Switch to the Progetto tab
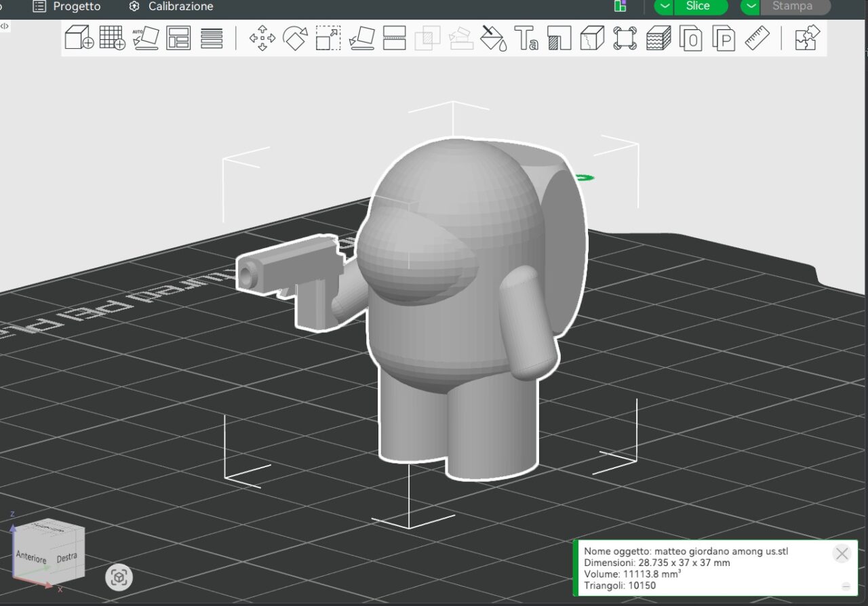Viewport: 868px width, 606px height. [67, 7]
